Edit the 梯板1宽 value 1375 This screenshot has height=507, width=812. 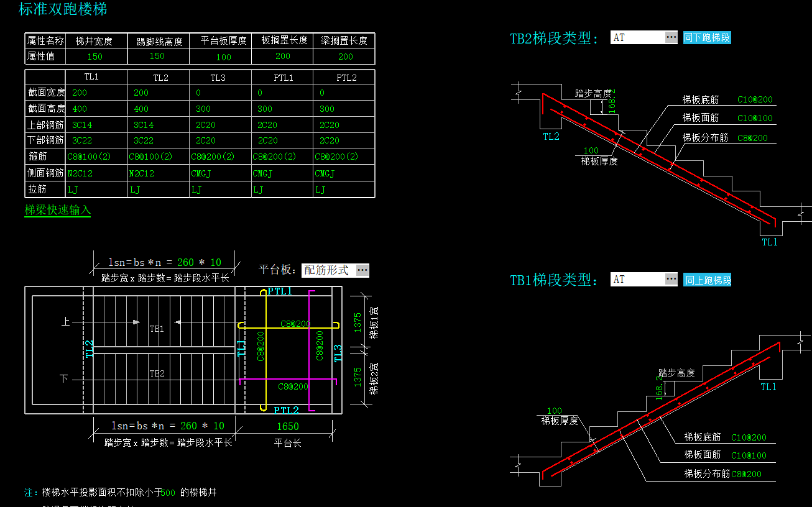[x=358, y=322]
